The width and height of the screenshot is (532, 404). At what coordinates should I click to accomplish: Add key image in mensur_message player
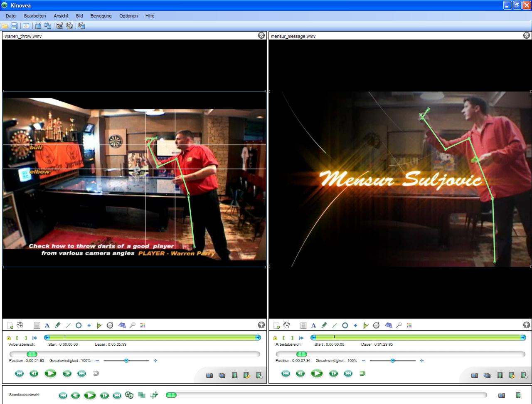(x=276, y=325)
